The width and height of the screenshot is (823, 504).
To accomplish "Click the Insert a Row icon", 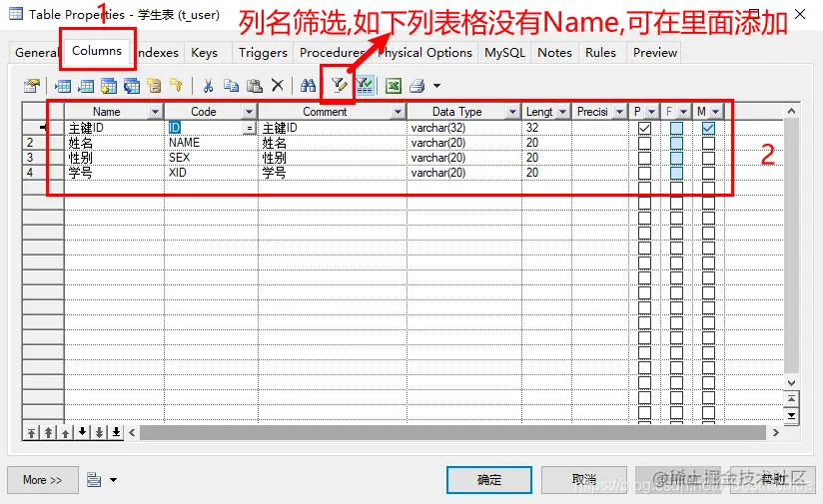I will point(63,86).
